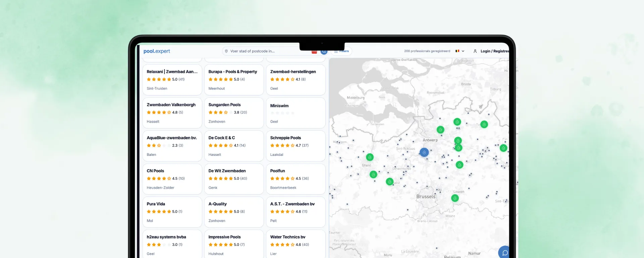Image resolution: width=644 pixels, height=258 pixels.
Task: Open the Filters panel
Action: tap(341, 51)
